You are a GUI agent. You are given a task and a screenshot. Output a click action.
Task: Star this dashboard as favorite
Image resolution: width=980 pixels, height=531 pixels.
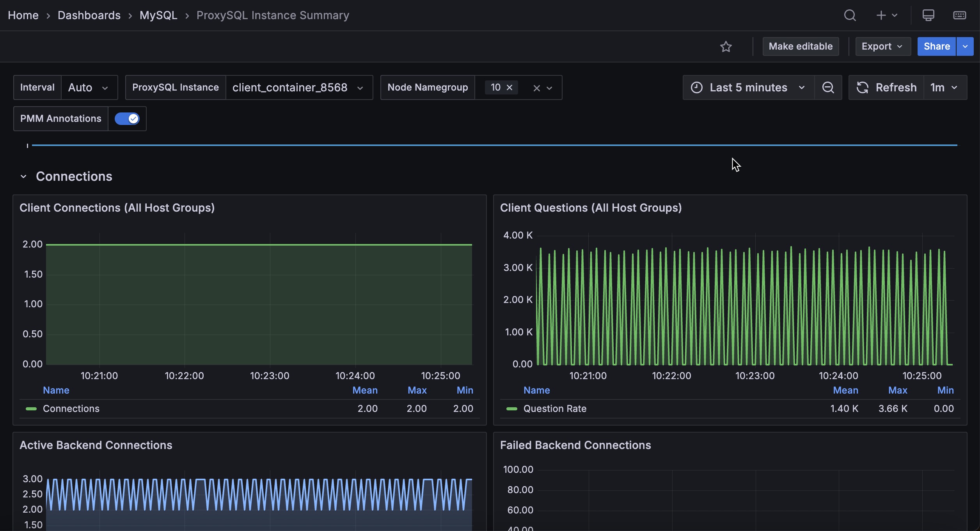click(x=726, y=46)
